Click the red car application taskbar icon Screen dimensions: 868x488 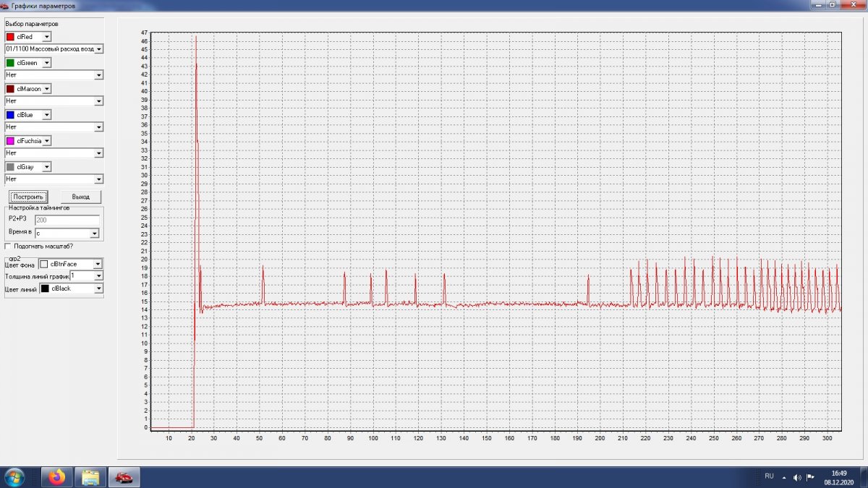coord(124,477)
